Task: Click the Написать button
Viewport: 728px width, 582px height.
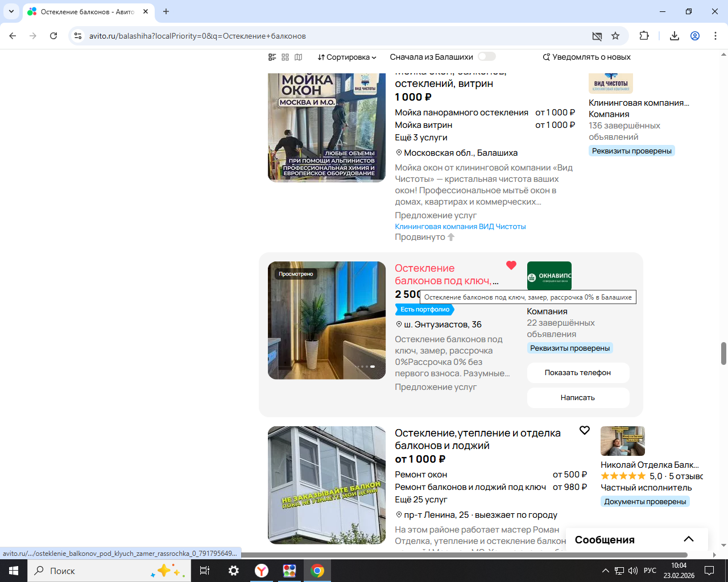Action: [578, 398]
